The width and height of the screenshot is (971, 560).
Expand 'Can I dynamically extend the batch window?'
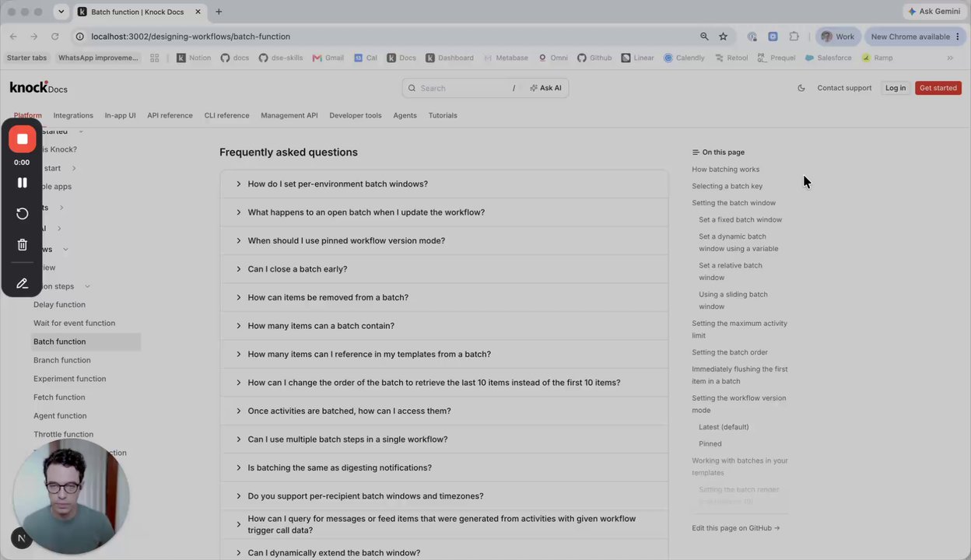(x=444, y=552)
